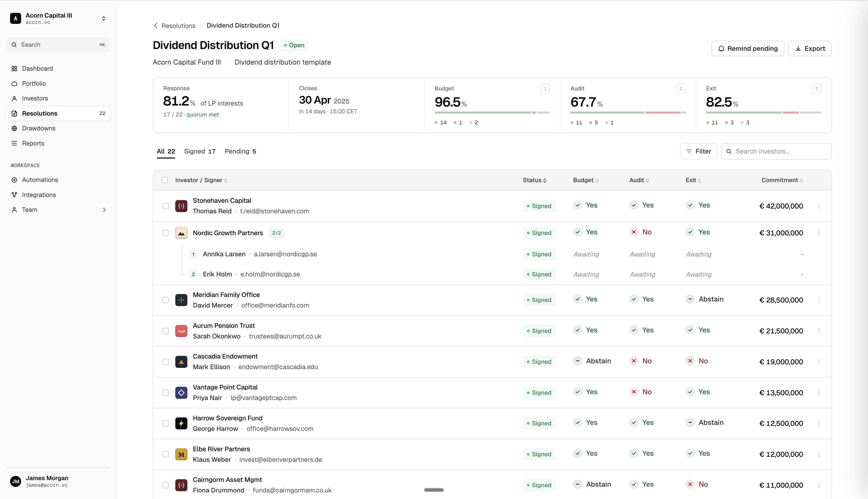Go to Resolutions breadcrumb link
868x499 pixels.
(x=179, y=26)
